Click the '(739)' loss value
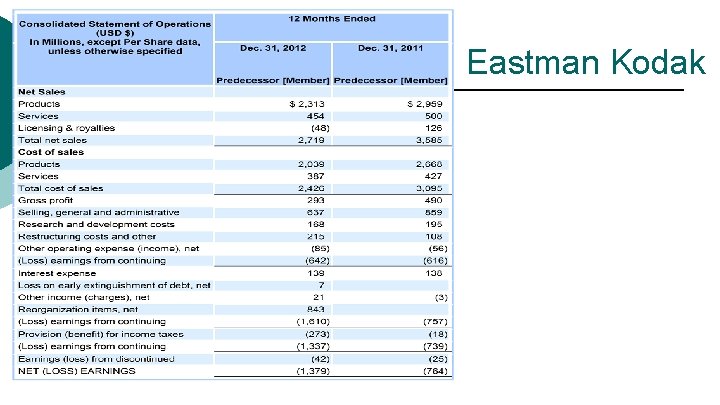The width and height of the screenshot is (720, 405). click(435, 346)
